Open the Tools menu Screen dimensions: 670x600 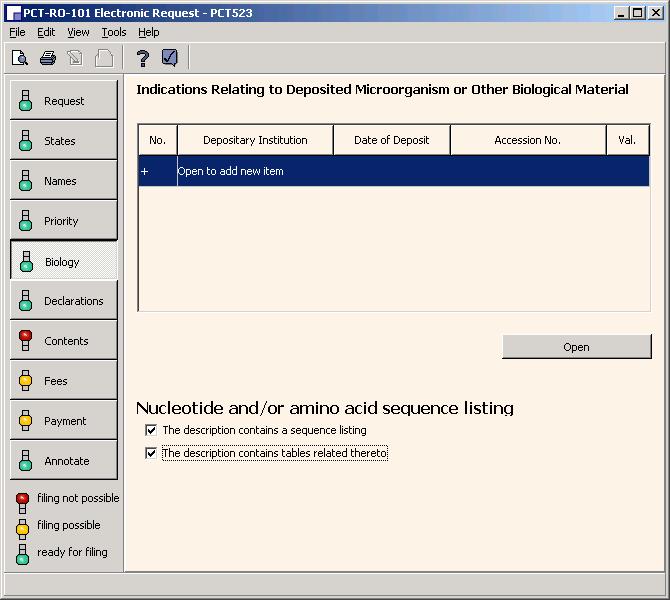pyautogui.click(x=114, y=32)
